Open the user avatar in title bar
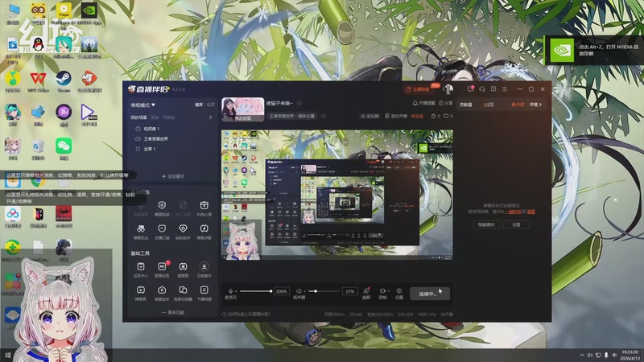The height and width of the screenshot is (362, 644). 448,89
